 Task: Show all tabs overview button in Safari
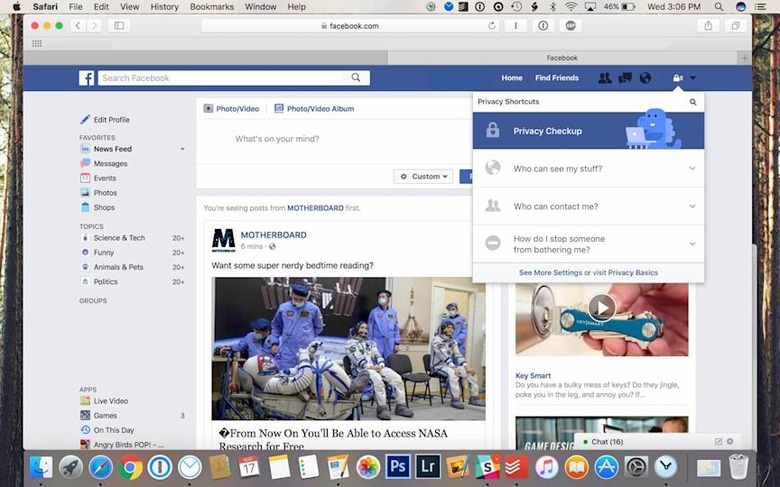(735, 26)
